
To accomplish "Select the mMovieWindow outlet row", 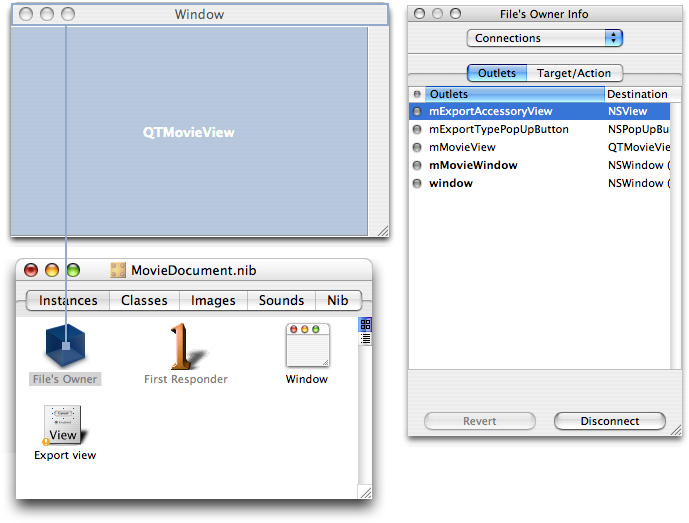I will [x=540, y=165].
